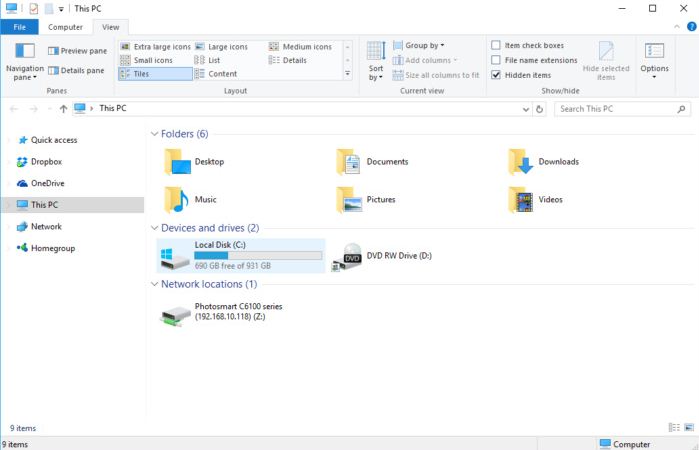The height and width of the screenshot is (450, 699).
Task: Go up one folder level
Action: (63, 109)
